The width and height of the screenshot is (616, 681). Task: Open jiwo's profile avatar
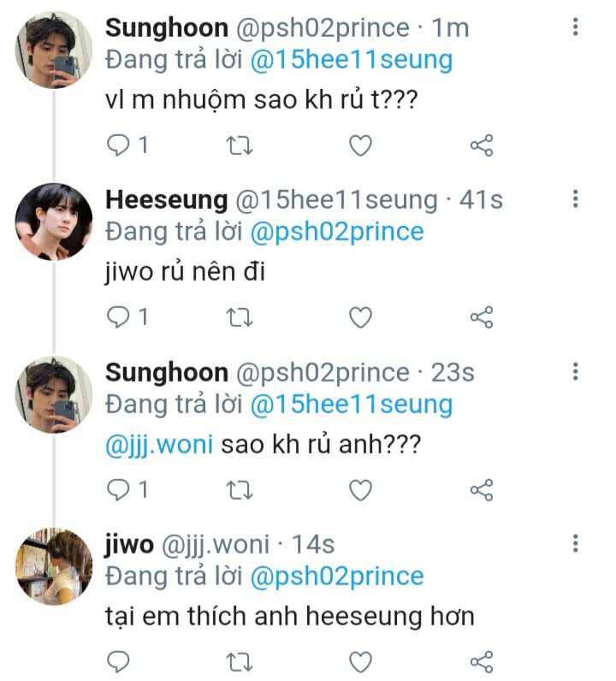pos(54,566)
